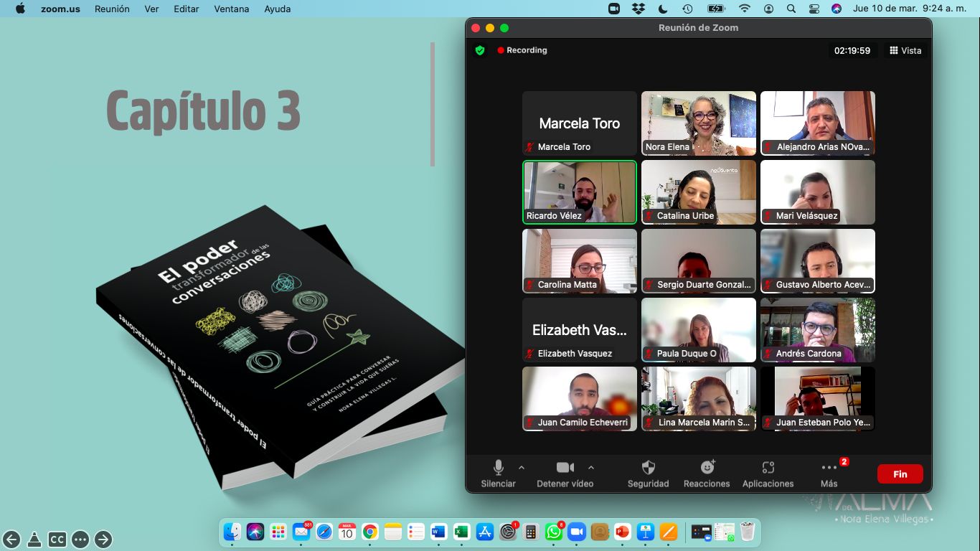Go to previous slide arrow
The height and width of the screenshot is (551, 980).
click(x=11, y=540)
